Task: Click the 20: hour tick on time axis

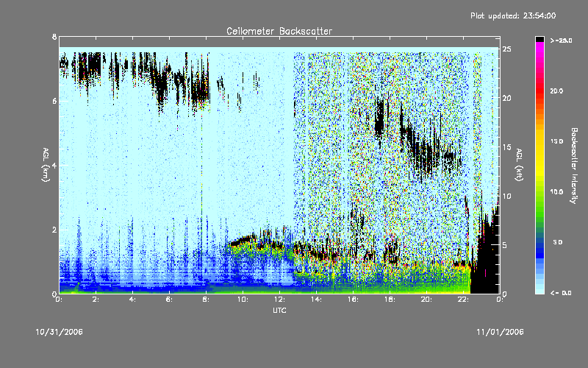Action: coord(426,300)
